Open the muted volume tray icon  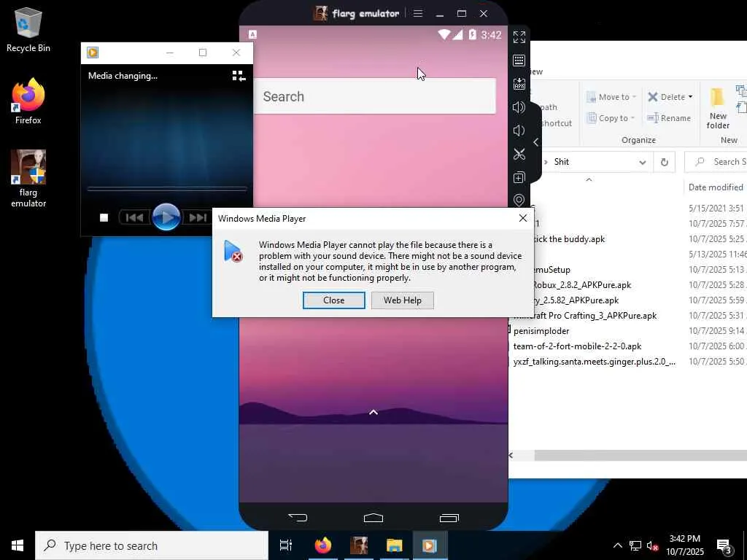point(652,545)
